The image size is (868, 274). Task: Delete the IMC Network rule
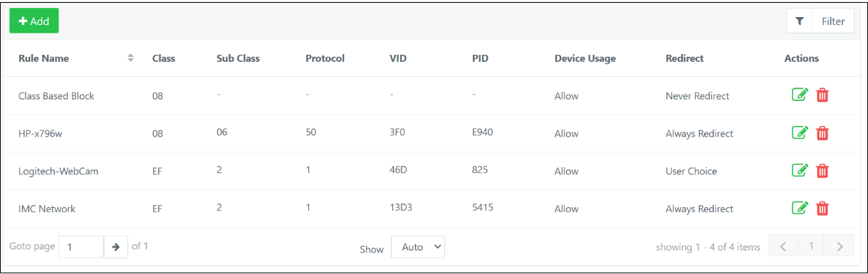pos(822,208)
